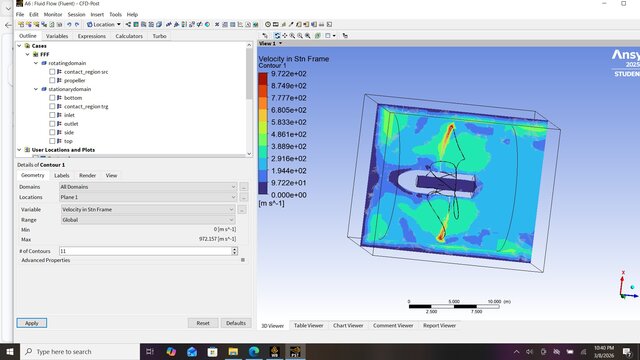Check the contact_region src checkbox
This screenshot has height=360, width=640.
(52, 72)
